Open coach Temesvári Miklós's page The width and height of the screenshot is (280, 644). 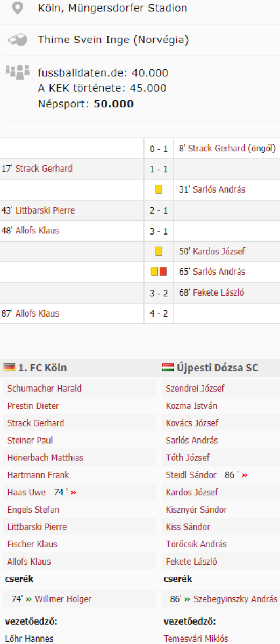pyautogui.click(x=196, y=639)
